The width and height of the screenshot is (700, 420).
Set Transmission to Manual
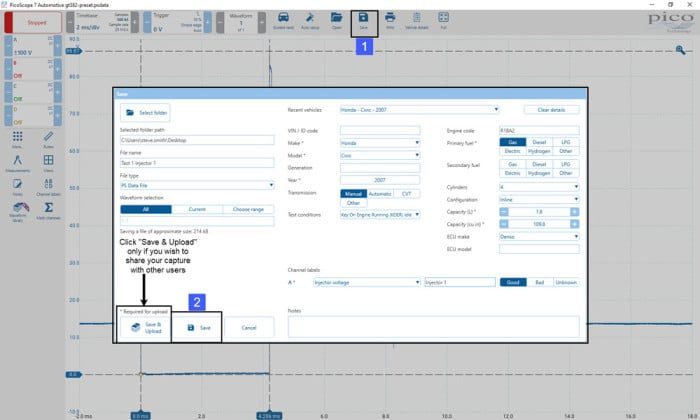[354, 194]
